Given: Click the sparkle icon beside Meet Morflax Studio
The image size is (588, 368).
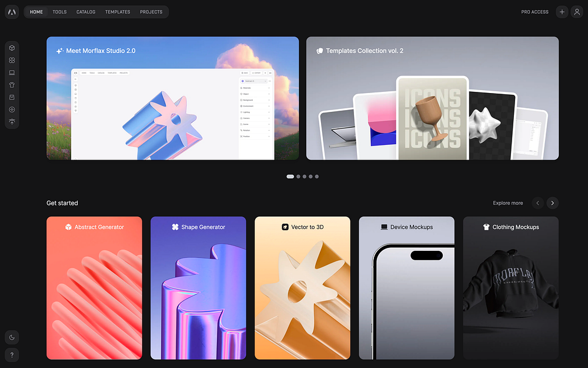Looking at the screenshot, I should point(59,51).
